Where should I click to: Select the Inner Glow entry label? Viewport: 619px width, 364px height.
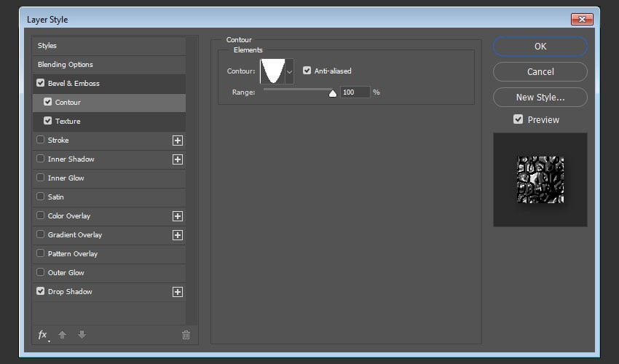pyautogui.click(x=66, y=178)
